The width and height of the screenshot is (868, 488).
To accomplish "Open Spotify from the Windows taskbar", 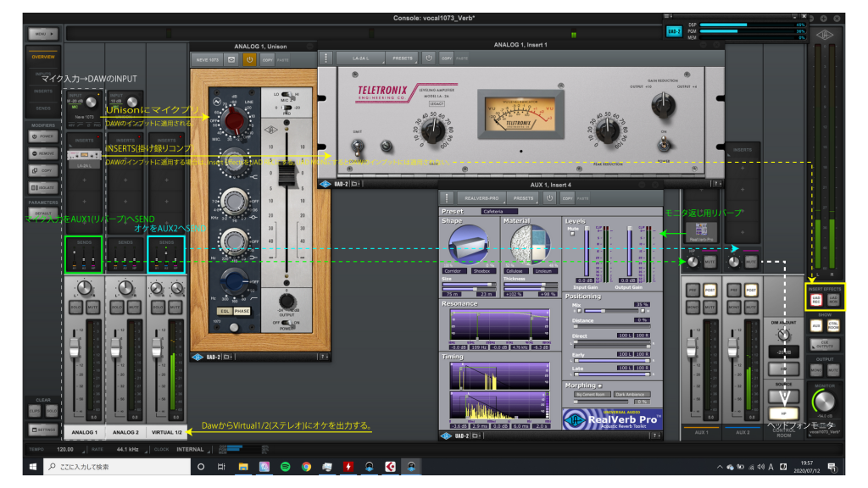I will coord(285,467).
